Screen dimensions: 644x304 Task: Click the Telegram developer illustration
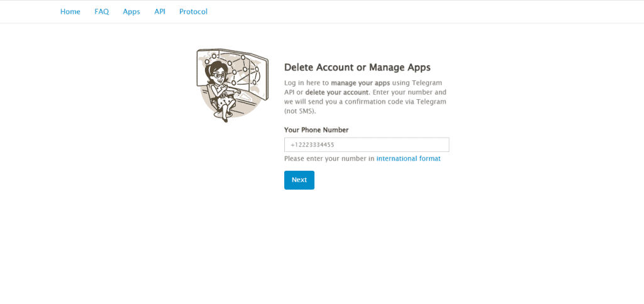[x=233, y=85]
